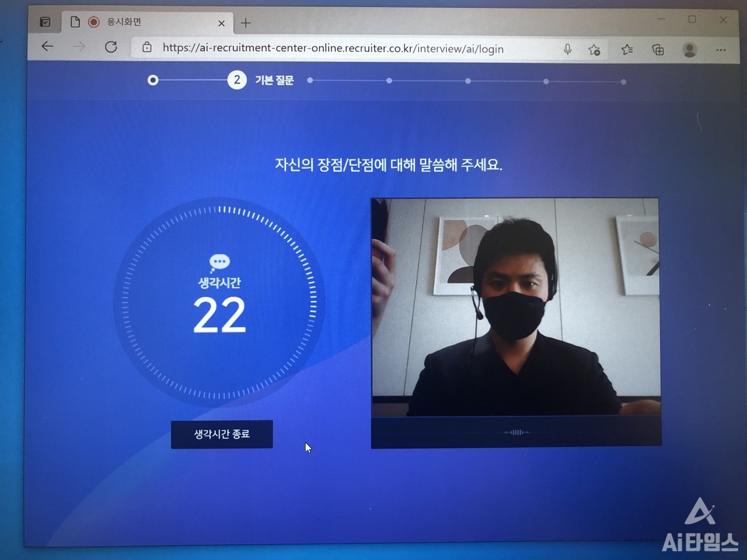
Task: Open the browser profile avatar
Action: point(689,49)
